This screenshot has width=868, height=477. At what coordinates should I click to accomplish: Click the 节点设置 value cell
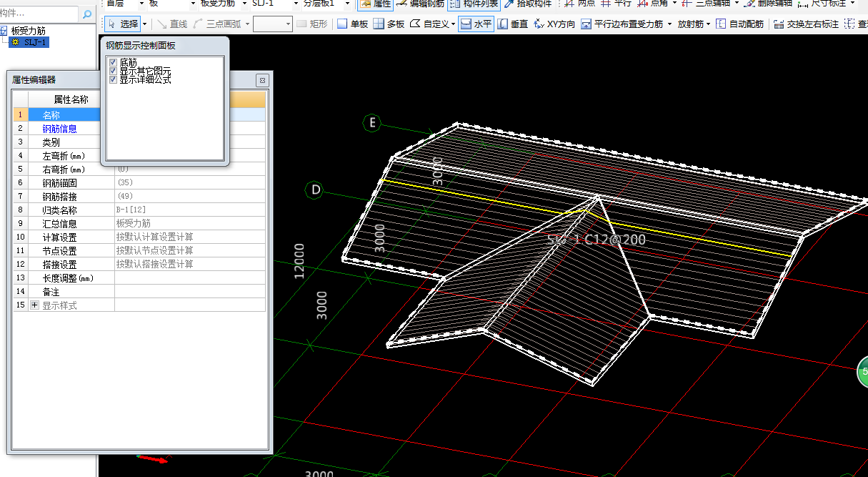(190, 251)
